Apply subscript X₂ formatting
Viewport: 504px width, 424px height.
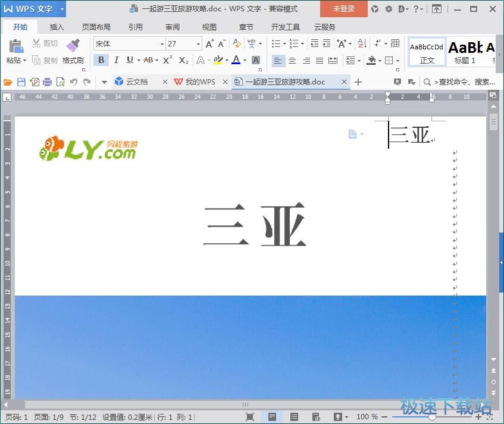(183, 60)
